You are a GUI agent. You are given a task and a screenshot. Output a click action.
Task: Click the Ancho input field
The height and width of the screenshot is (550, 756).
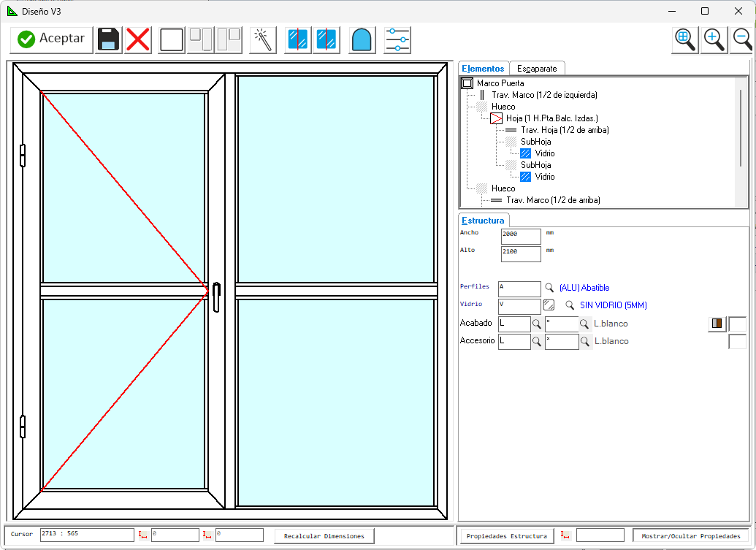pos(521,236)
